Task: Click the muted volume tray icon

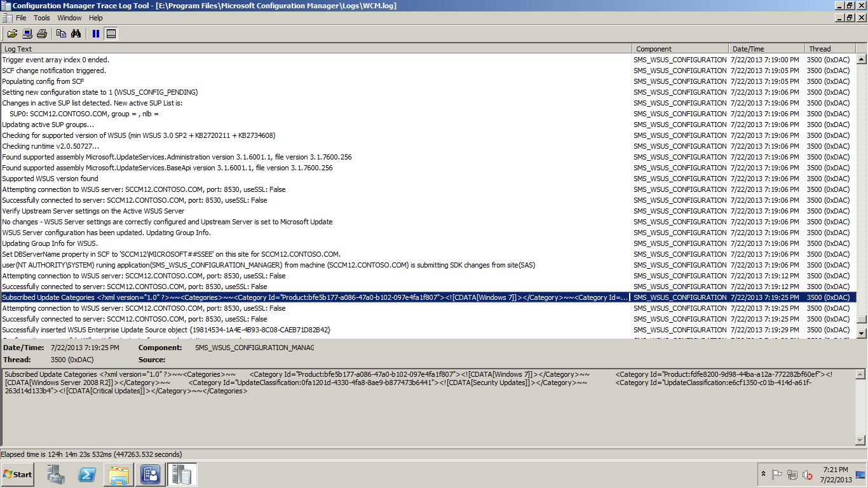Action: point(808,475)
